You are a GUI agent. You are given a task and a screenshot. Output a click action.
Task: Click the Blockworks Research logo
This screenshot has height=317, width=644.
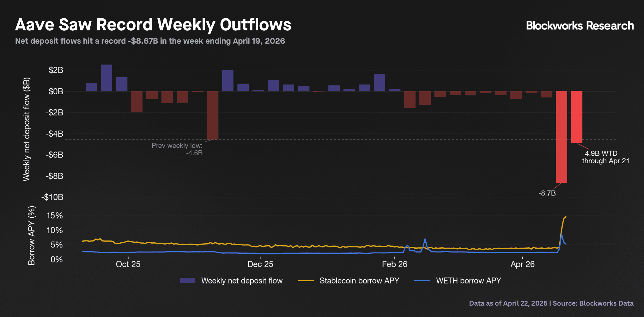[580, 26]
